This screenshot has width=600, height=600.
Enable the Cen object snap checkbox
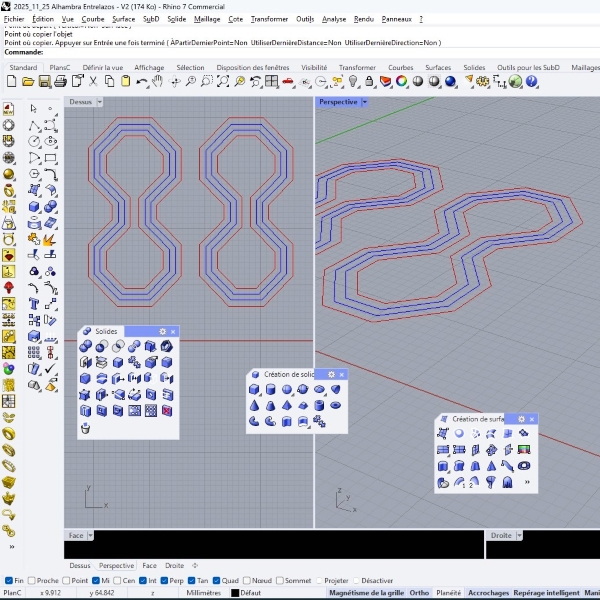pos(119,580)
